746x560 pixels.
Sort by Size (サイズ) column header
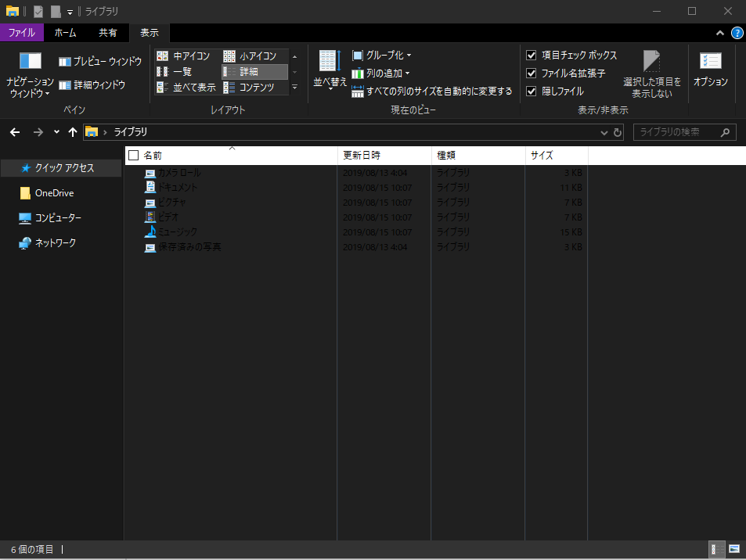click(x=557, y=156)
